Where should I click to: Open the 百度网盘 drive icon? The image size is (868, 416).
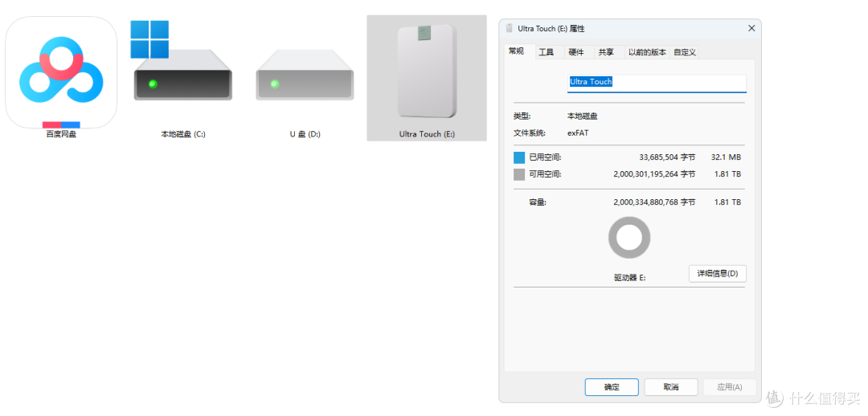tap(61, 72)
